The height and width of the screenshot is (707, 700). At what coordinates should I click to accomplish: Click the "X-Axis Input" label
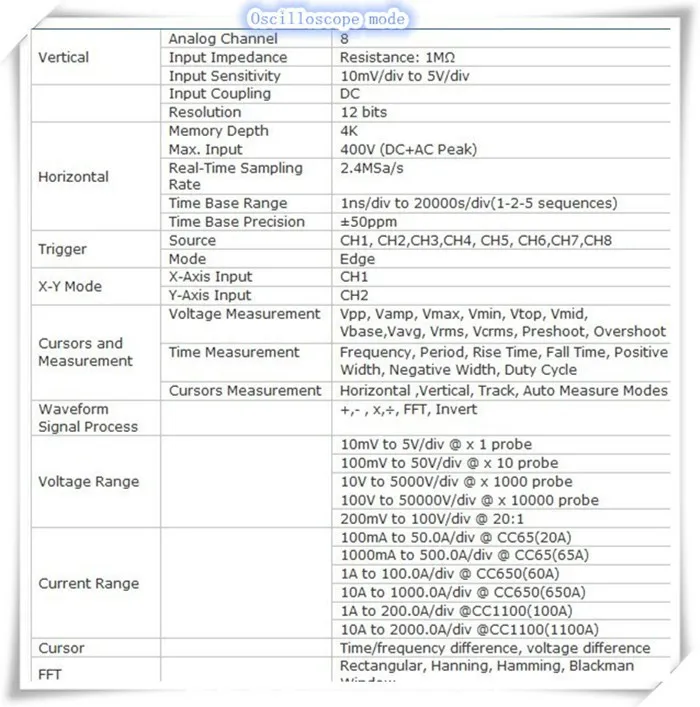click(x=210, y=276)
